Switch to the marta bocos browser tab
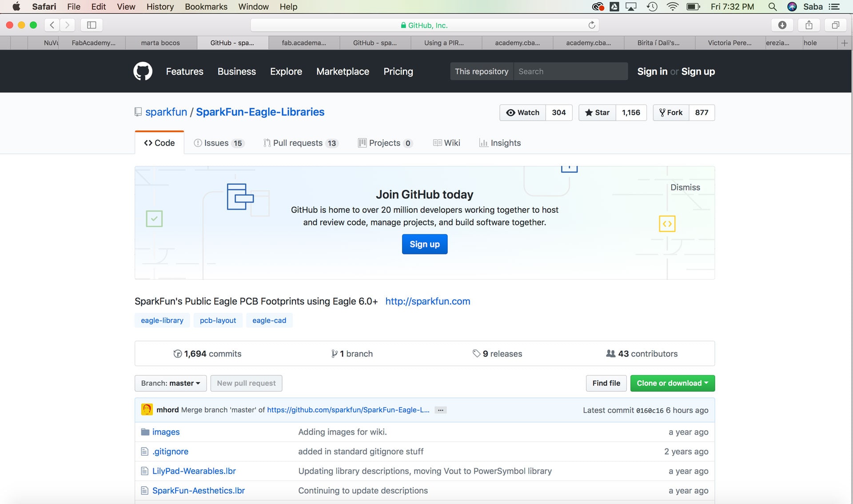This screenshot has width=853, height=504. click(160, 43)
